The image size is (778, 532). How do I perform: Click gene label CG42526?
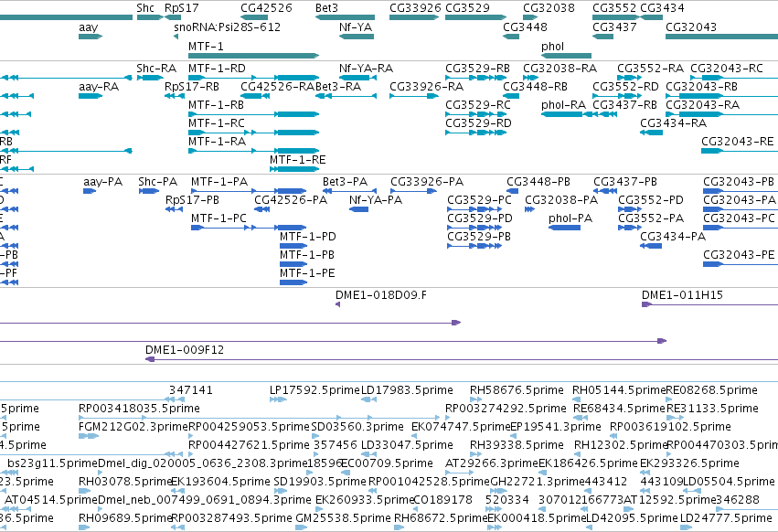(x=266, y=8)
